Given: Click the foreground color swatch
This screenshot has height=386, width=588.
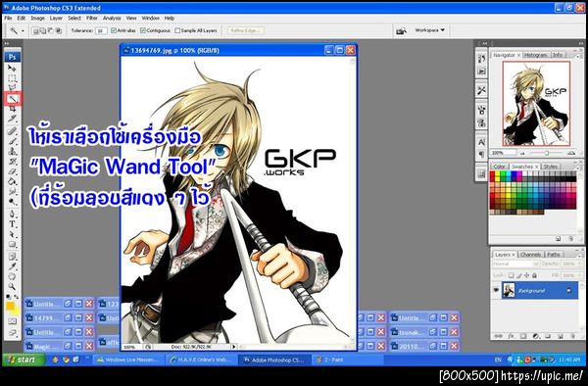Looking at the screenshot, I should coord(10,306).
